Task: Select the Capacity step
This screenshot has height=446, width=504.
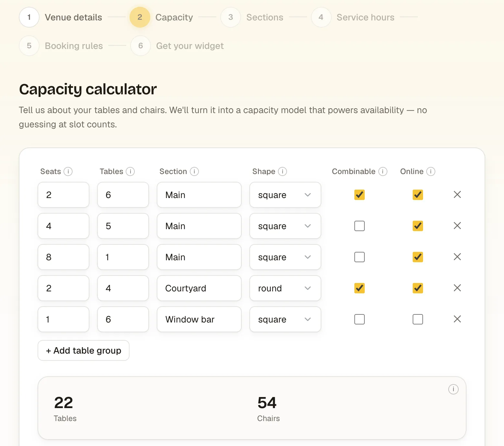Action: click(161, 17)
